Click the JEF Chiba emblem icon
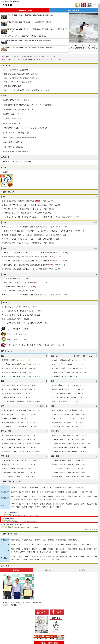The height and width of the screenshot is (644, 100). pos(3,339)
